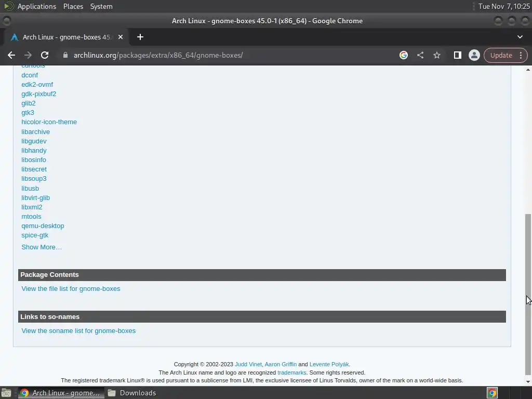The image size is (532, 399).
Task: Click the clock showing Tue Nov 7
Action: click(504, 6)
